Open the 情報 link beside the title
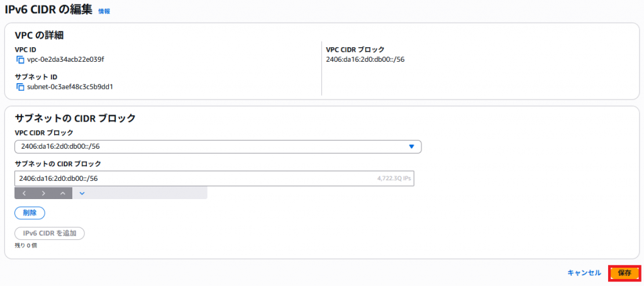This screenshot has height=286, width=644. point(104,11)
